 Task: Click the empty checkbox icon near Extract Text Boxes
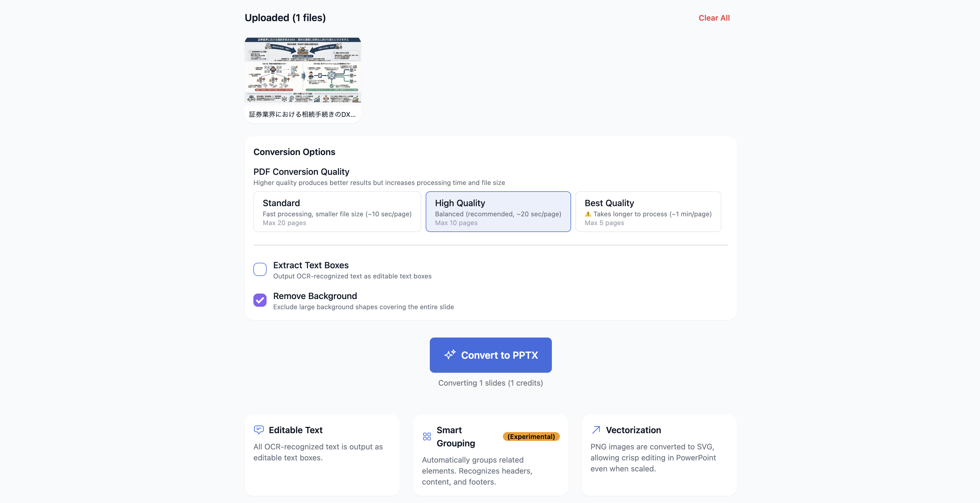tap(260, 269)
